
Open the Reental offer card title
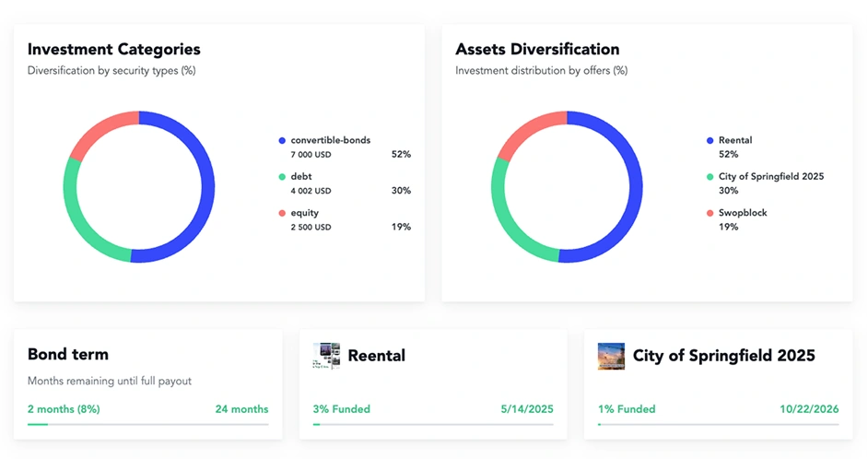376,356
